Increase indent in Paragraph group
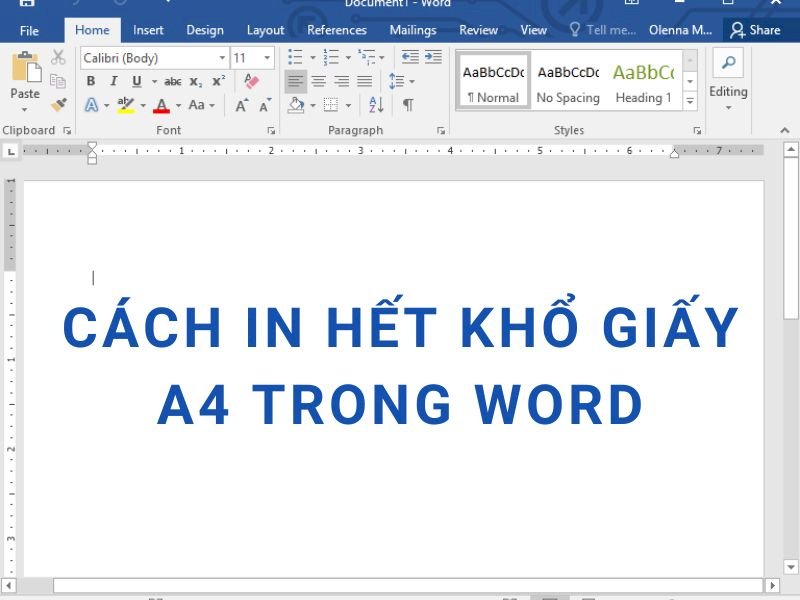 (x=433, y=57)
